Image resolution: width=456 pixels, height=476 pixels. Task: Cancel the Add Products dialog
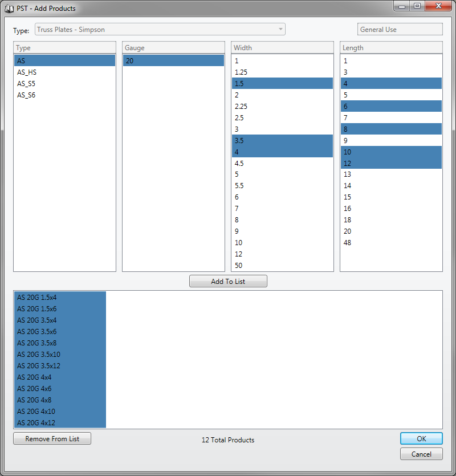tap(421, 454)
